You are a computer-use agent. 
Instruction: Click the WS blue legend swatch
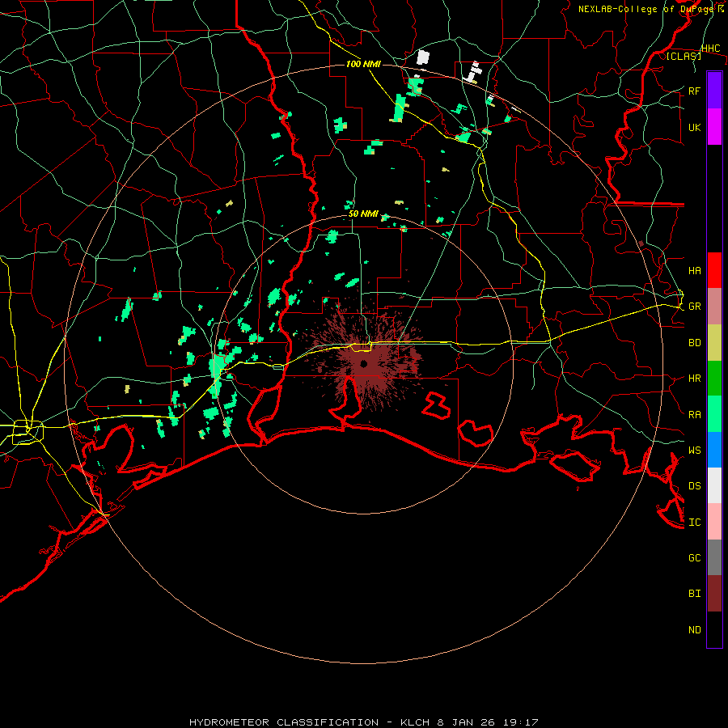(x=714, y=450)
